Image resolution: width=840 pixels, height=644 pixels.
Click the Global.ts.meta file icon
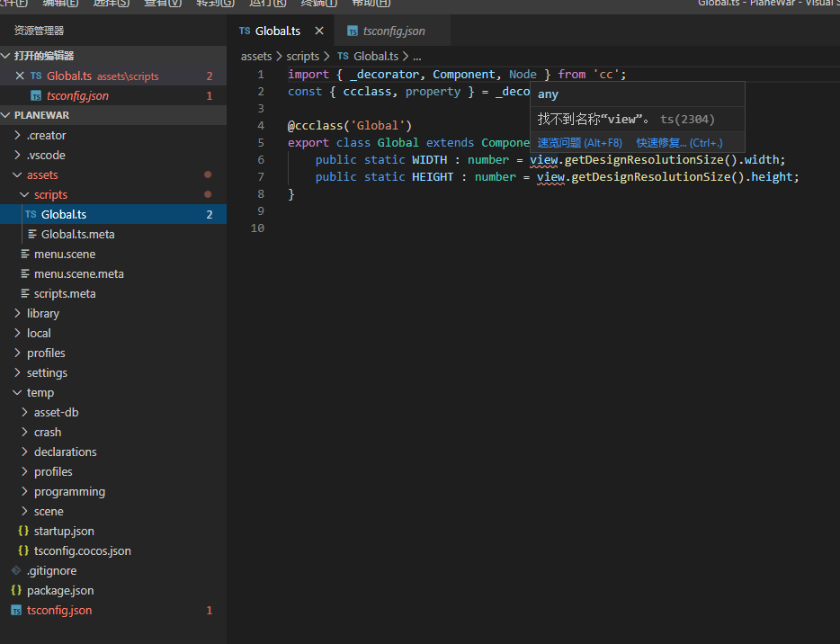tap(32, 235)
